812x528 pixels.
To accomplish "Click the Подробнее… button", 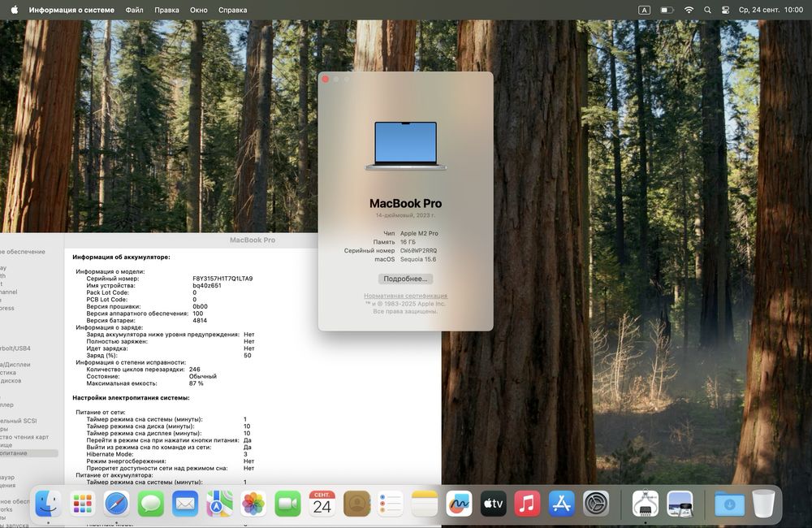I will coord(405,279).
